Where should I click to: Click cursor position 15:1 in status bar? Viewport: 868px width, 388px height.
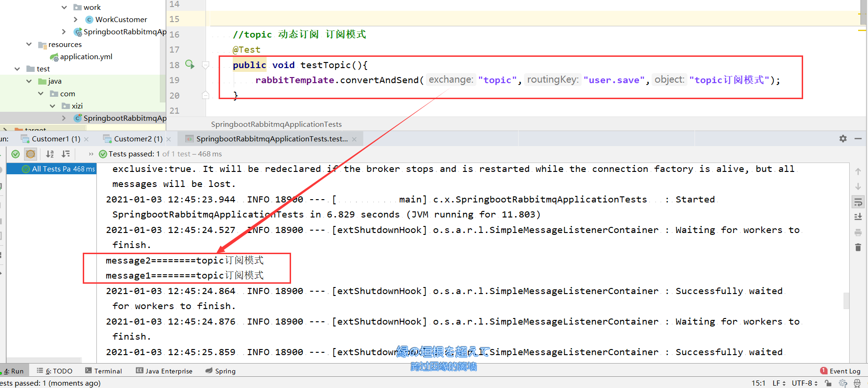(x=758, y=383)
